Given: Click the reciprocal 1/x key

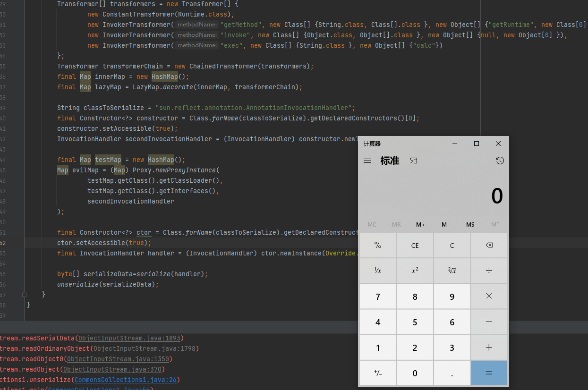Looking at the screenshot, I should (x=378, y=271).
